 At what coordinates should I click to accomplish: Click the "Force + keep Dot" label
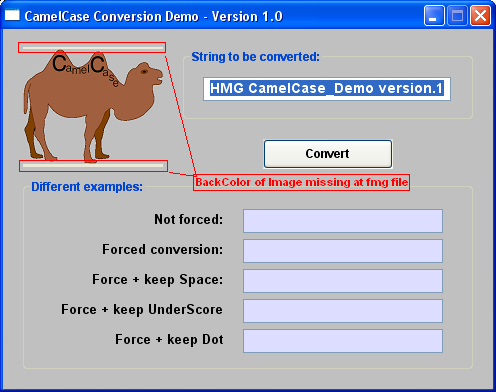tap(169, 339)
